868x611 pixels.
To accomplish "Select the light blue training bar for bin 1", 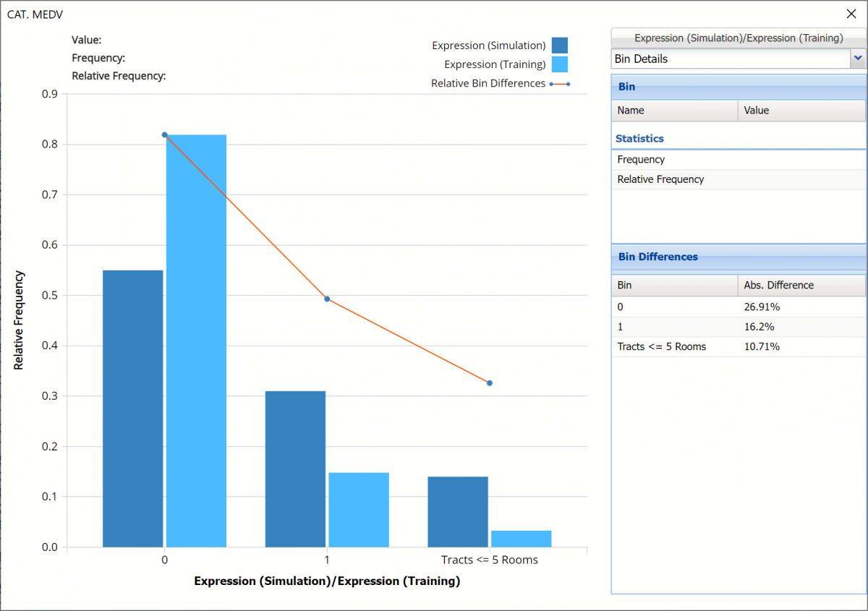I will (359, 510).
